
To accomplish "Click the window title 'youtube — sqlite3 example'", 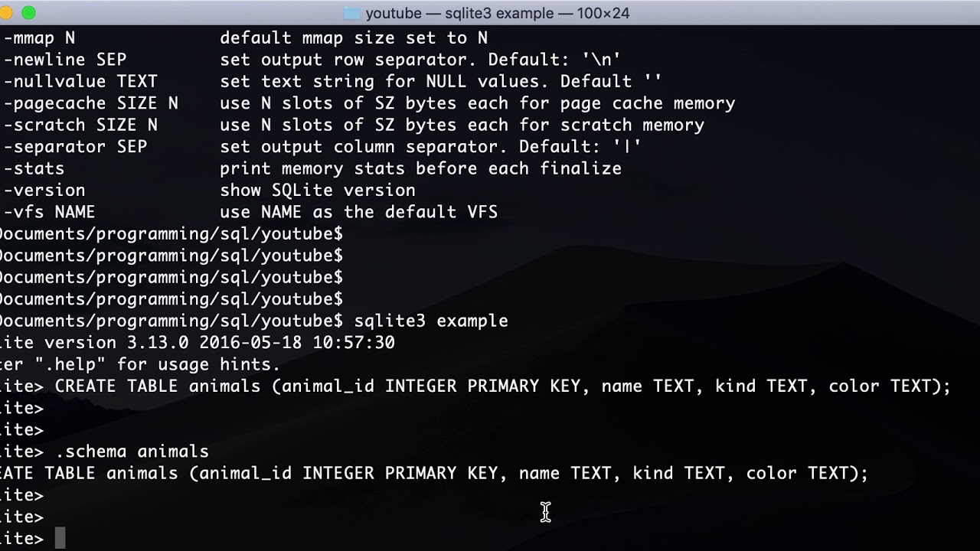I will tap(498, 13).
